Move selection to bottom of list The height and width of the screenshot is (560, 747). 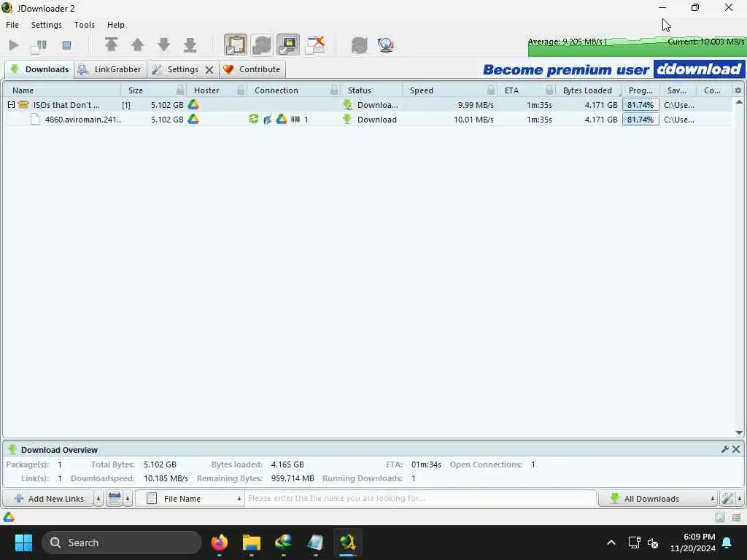(190, 44)
